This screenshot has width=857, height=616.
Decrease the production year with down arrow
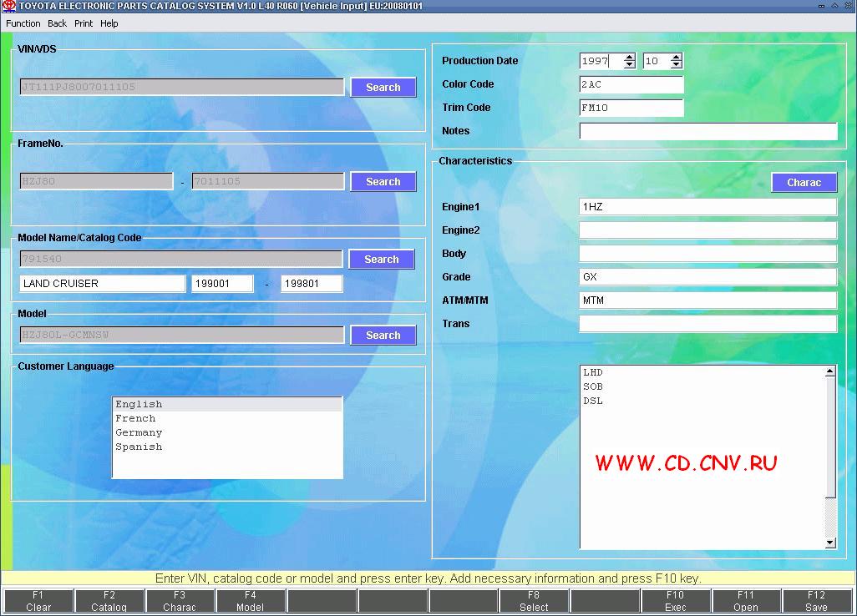pyautogui.click(x=630, y=64)
